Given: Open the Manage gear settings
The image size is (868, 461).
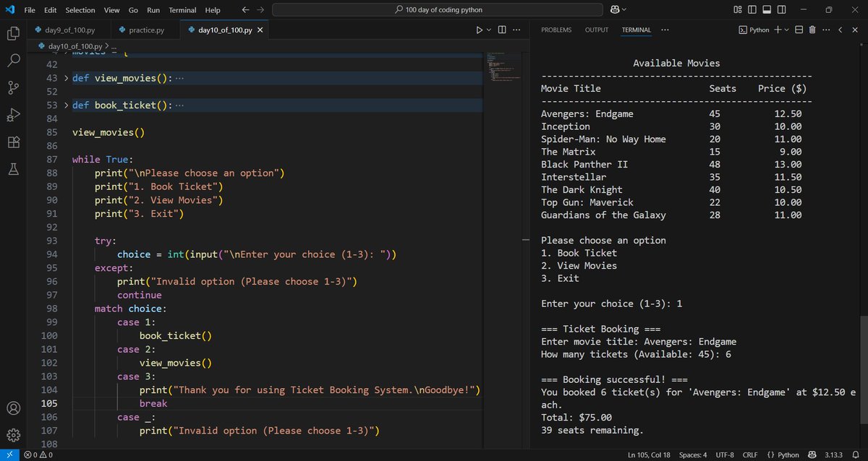Looking at the screenshot, I should pos(13,435).
